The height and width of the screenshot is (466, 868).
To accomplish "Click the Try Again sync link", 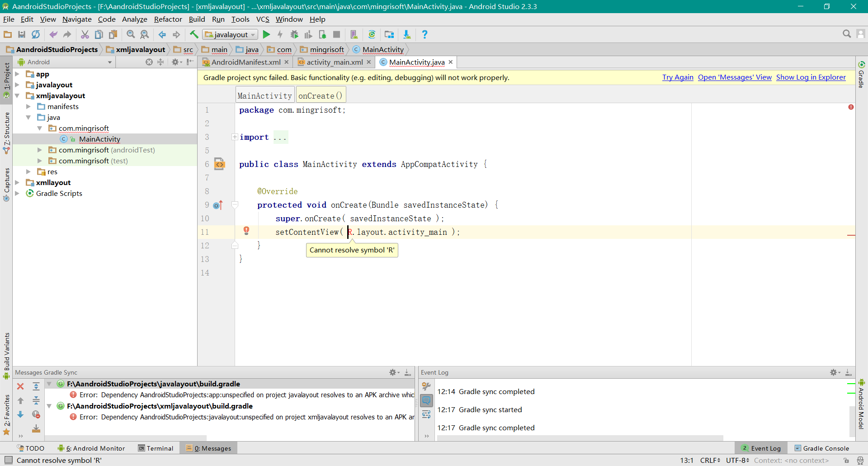I will click(678, 77).
